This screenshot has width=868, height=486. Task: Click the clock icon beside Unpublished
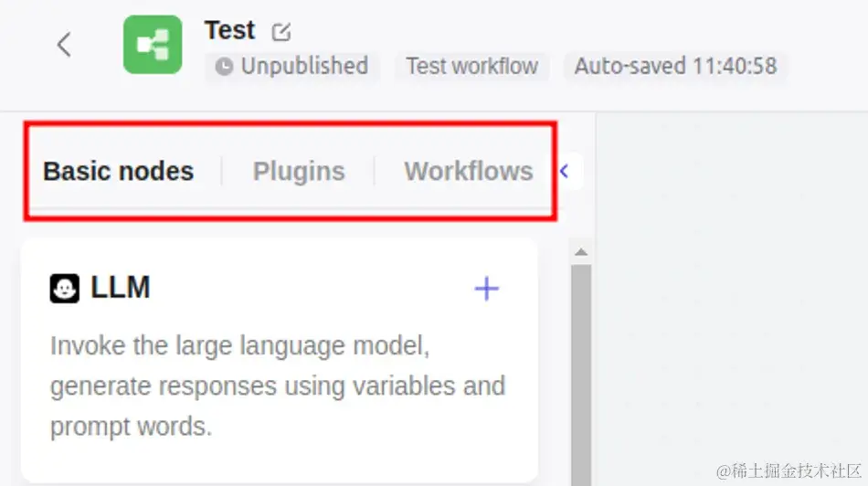pyautogui.click(x=224, y=67)
